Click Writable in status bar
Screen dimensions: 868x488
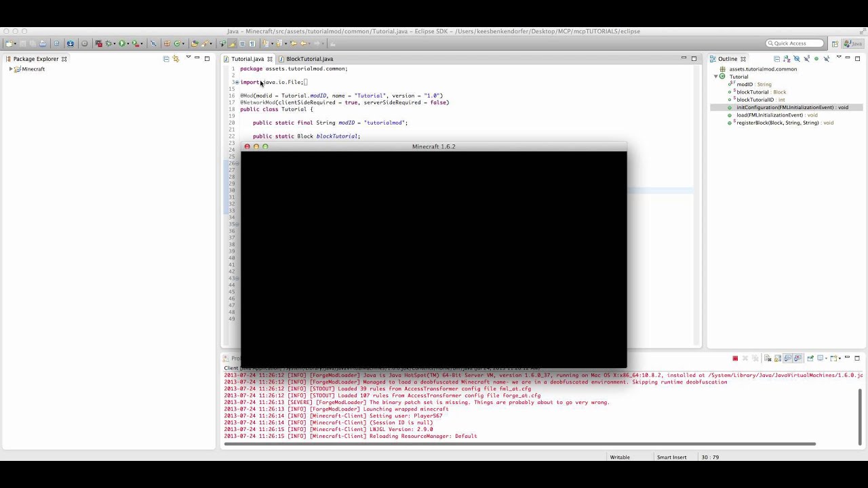[x=620, y=457]
